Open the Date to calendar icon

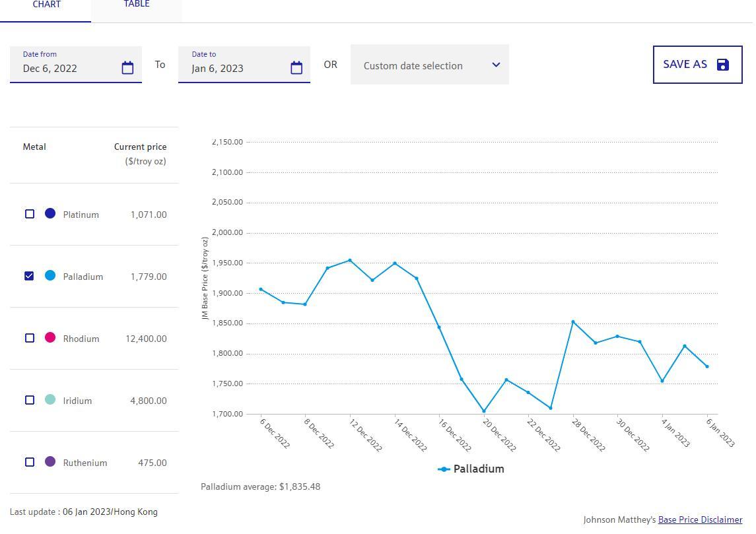296,68
